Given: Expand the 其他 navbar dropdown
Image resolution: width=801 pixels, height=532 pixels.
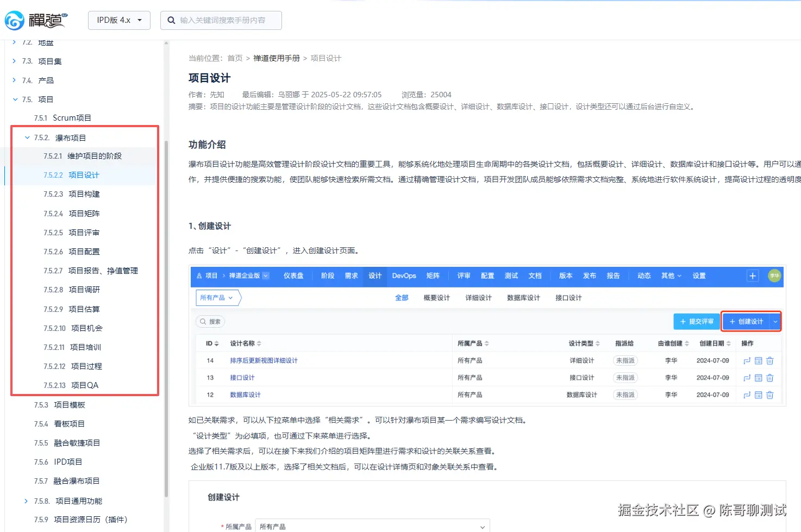Looking at the screenshot, I should click(x=671, y=276).
